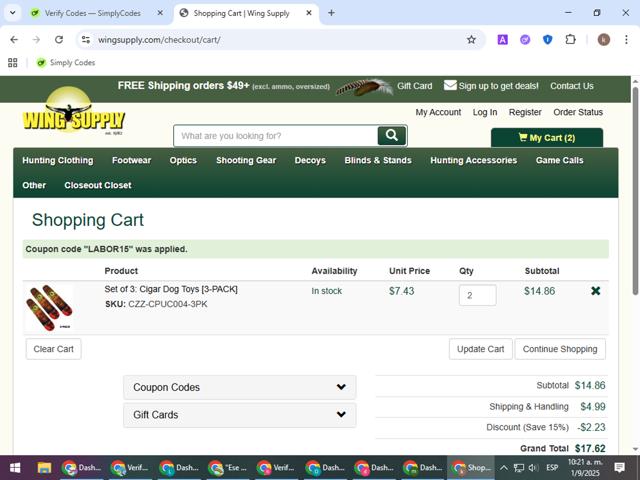Click Sign up to get deals
The image size is (640, 480).
[x=491, y=86]
